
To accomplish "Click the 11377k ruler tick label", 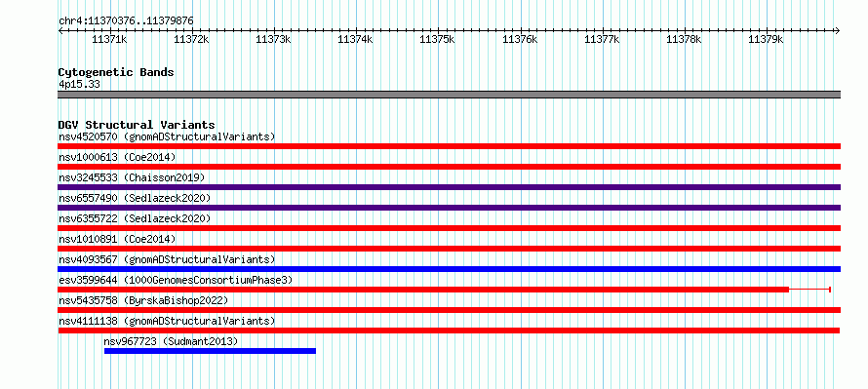I will (x=603, y=39).
